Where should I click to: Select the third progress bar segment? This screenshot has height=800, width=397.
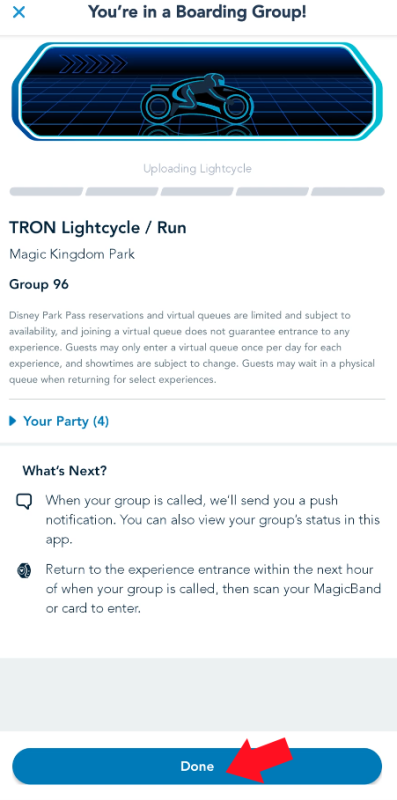197,192
